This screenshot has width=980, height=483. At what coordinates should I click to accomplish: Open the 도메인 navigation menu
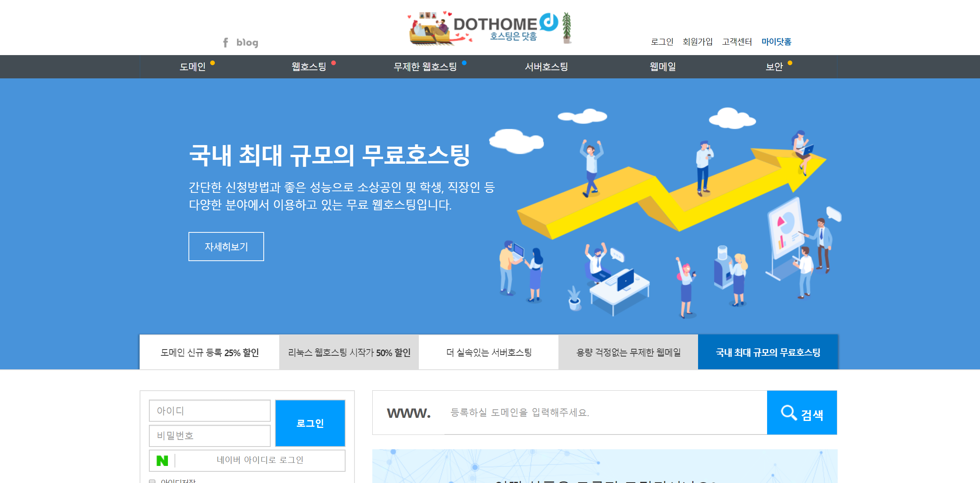tap(192, 67)
